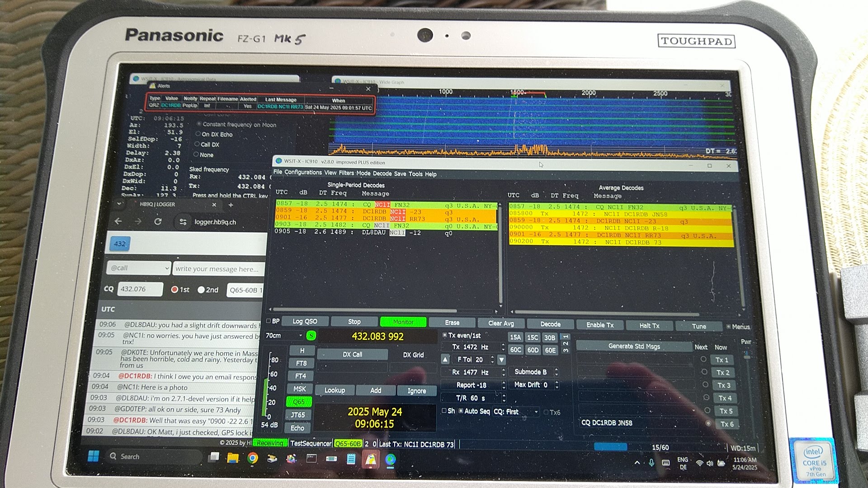Viewport: 868px width, 488px height.
Task: Close the Alerts window
Action: (x=368, y=89)
